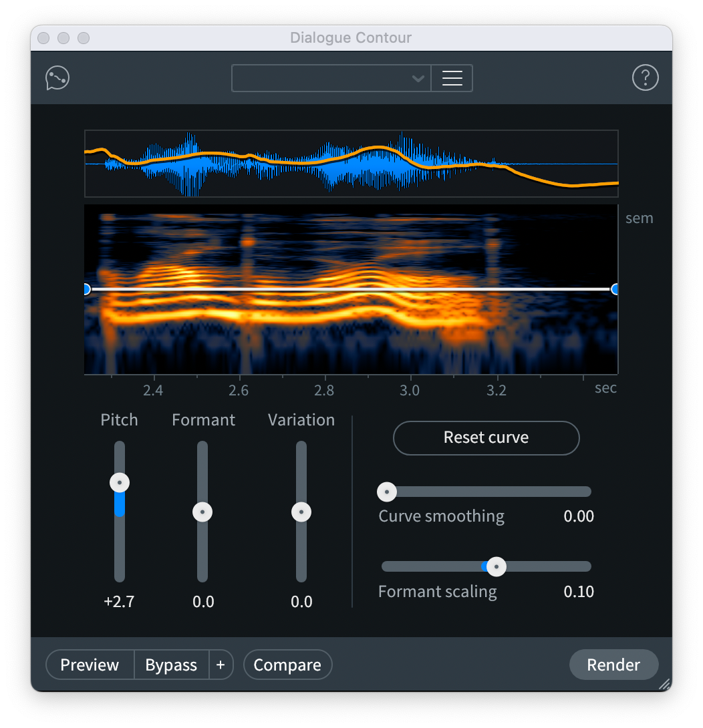This screenshot has height=728, width=703.
Task: Click the sem axis unit label
Action: coord(639,218)
